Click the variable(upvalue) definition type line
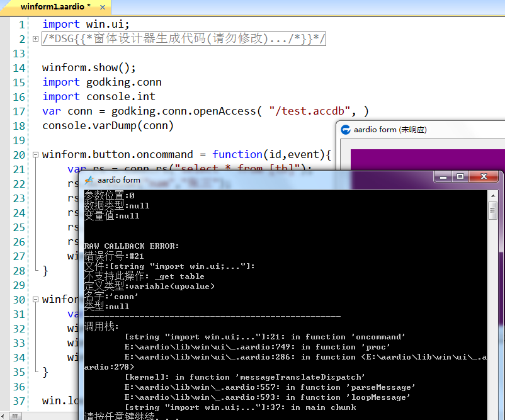The height and width of the screenshot is (420, 505). tap(149, 287)
